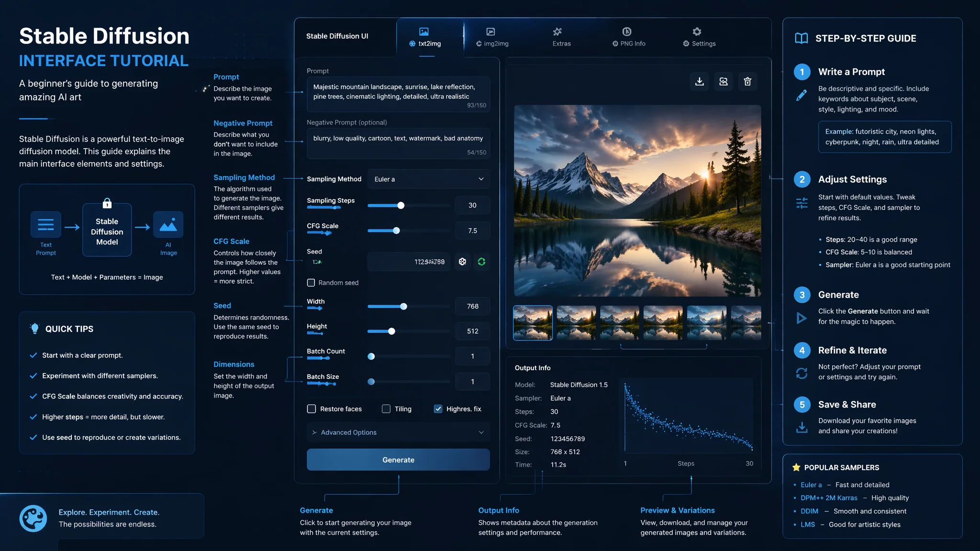Click the lock icon above the Stable Diffusion Model box

107,203
